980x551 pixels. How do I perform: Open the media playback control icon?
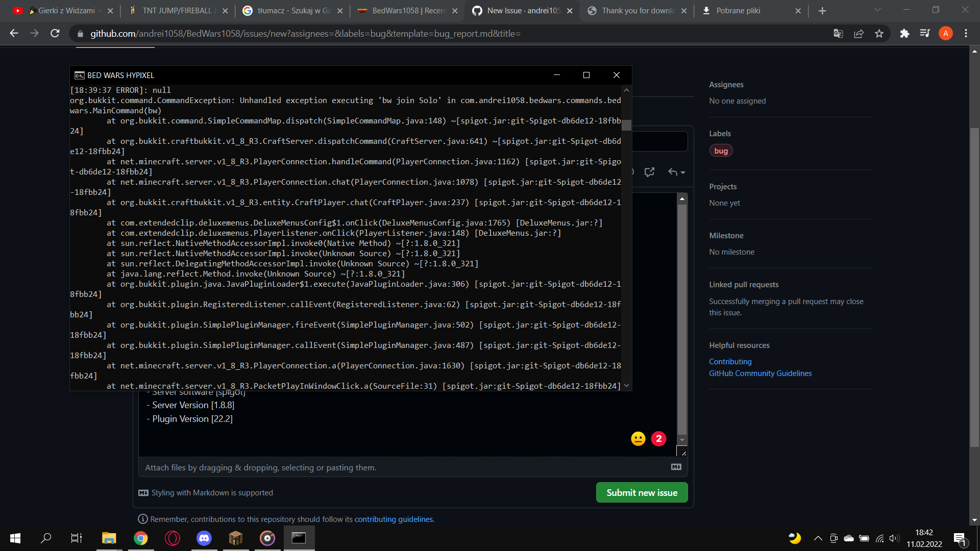[925, 33]
